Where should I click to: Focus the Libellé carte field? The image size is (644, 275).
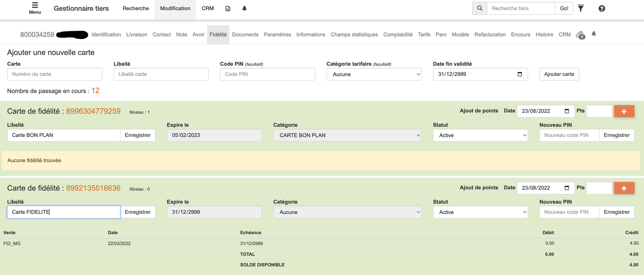click(161, 74)
